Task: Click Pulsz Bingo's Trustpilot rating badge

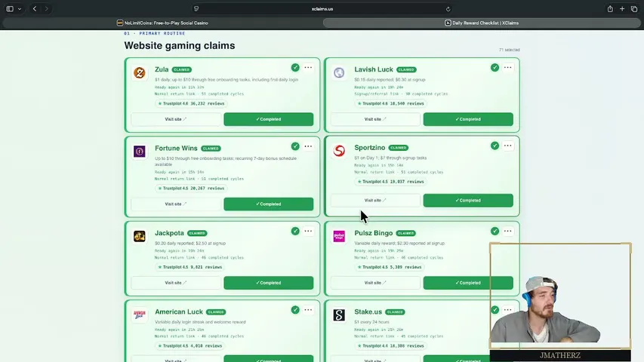Action: click(x=390, y=267)
